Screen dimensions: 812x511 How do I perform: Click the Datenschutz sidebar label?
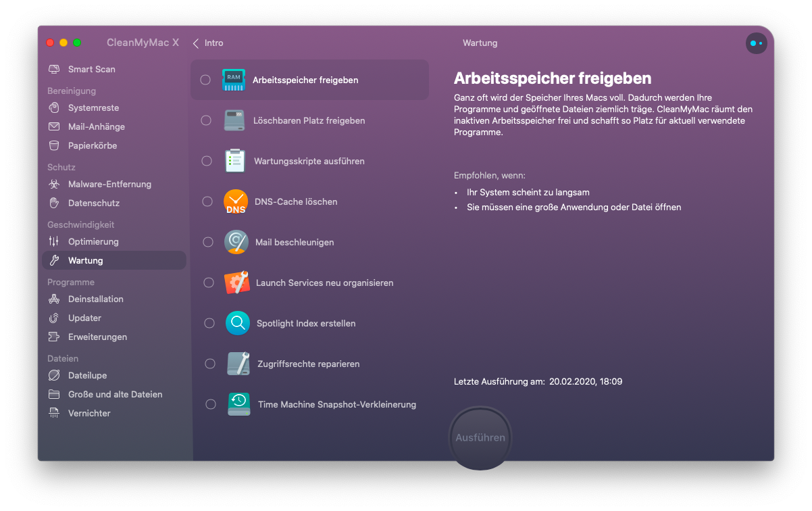(x=94, y=203)
